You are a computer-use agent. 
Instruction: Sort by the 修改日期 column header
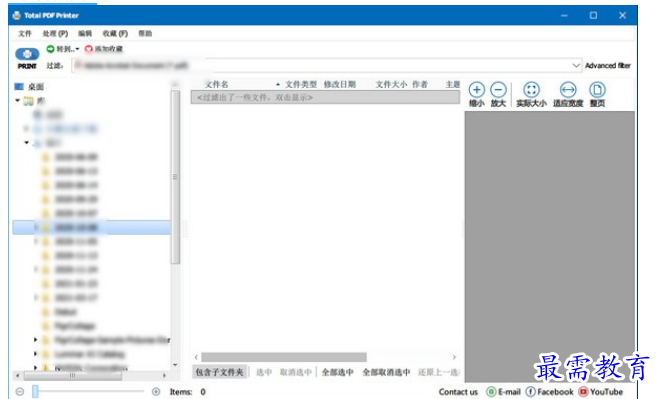(339, 84)
